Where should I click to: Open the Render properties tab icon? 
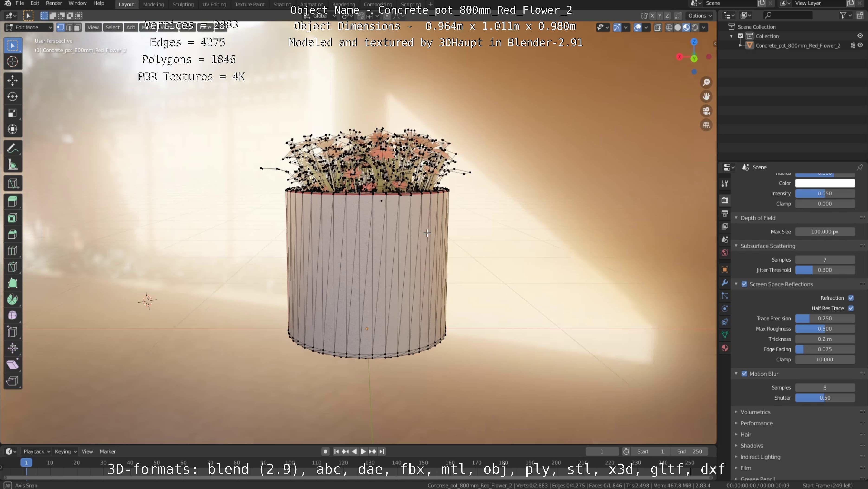coord(725,200)
